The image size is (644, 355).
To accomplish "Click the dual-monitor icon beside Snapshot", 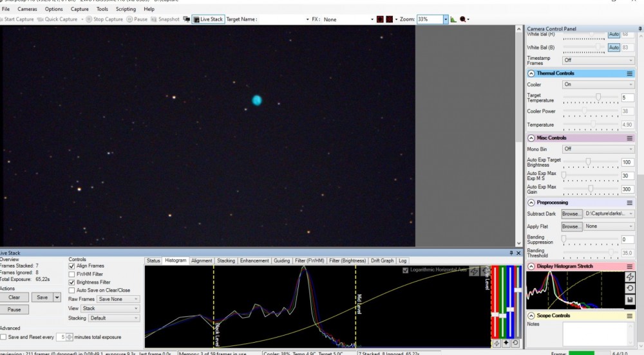I will pyautogui.click(x=187, y=19).
